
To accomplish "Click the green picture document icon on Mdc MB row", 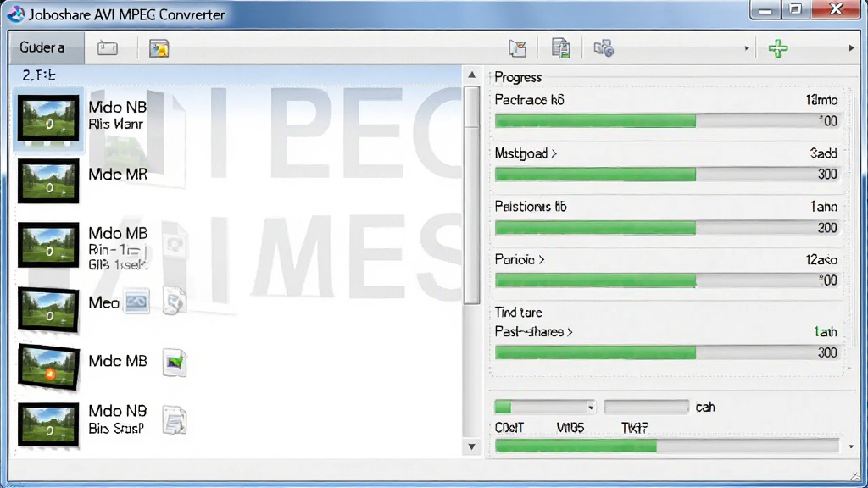I will (175, 363).
